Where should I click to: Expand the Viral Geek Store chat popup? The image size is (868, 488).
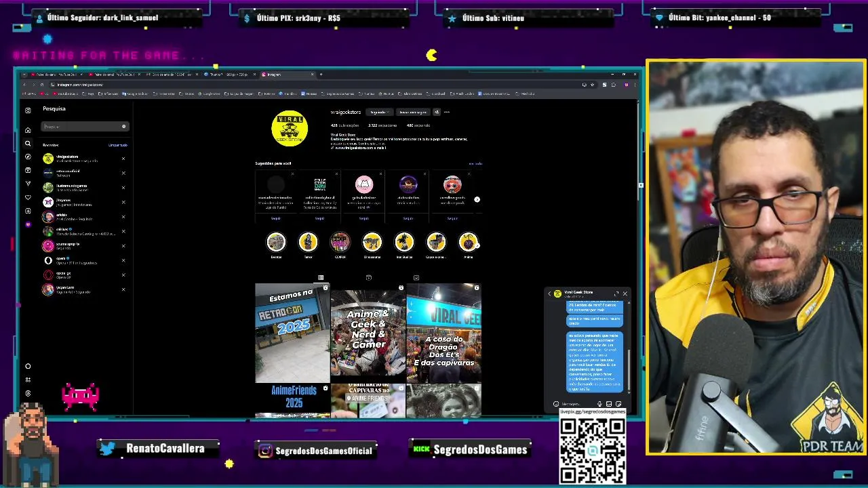tap(616, 293)
